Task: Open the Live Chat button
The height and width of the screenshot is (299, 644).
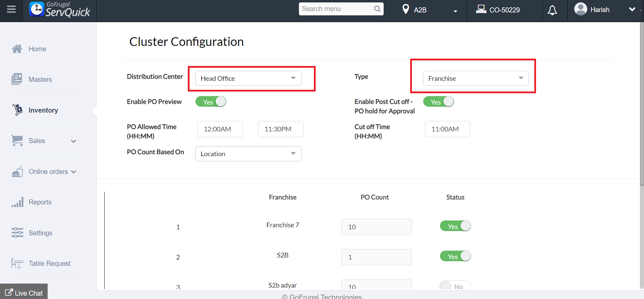Action: pos(24,293)
